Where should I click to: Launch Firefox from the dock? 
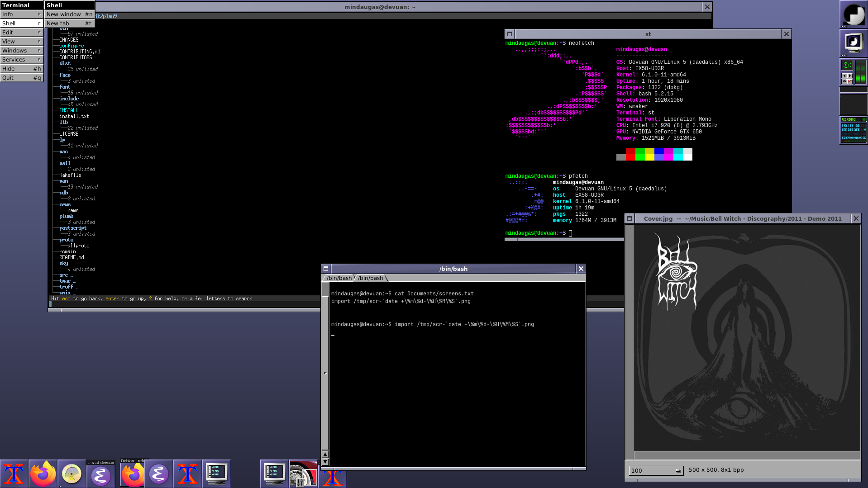pyautogui.click(x=43, y=474)
